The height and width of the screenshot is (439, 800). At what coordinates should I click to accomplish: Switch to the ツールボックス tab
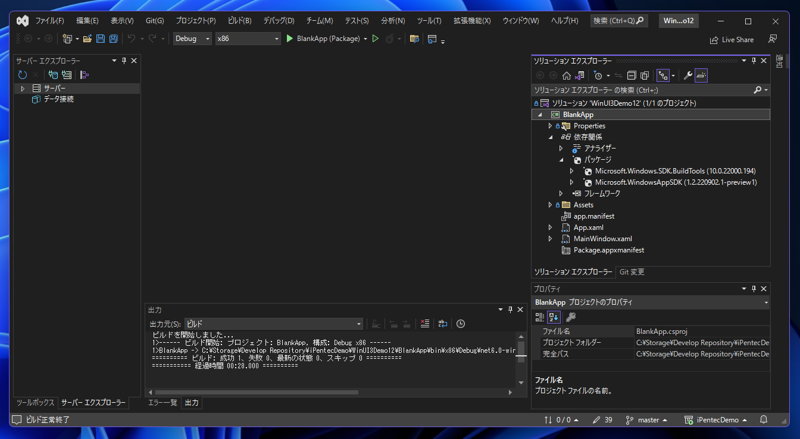(x=35, y=403)
